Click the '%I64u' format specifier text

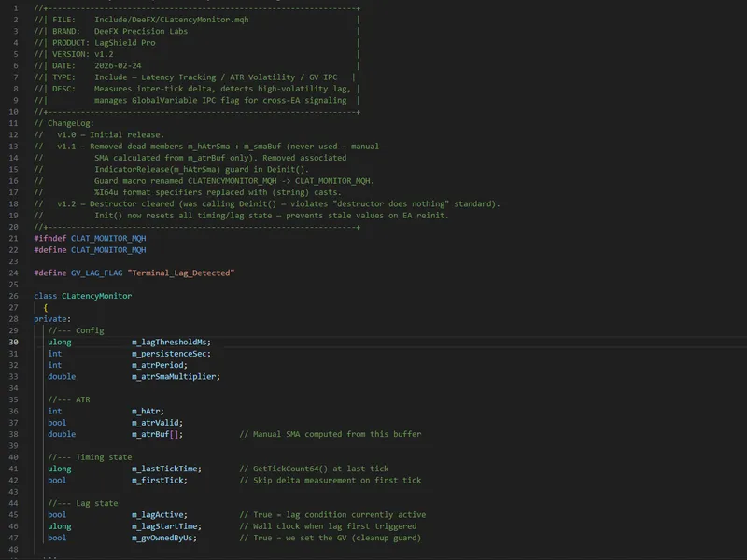click(x=106, y=192)
